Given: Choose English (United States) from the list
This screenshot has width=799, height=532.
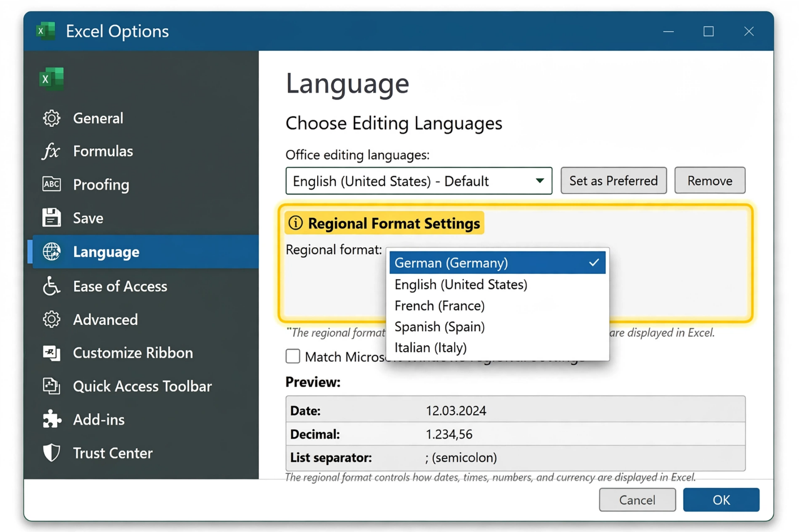Looking at the screenshot, I should 497,284.
